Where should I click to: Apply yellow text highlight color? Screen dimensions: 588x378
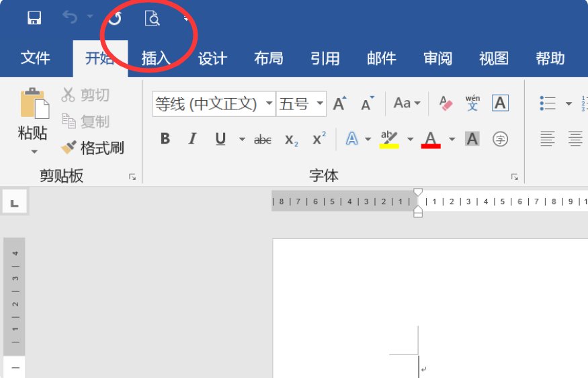click(389, 140)
